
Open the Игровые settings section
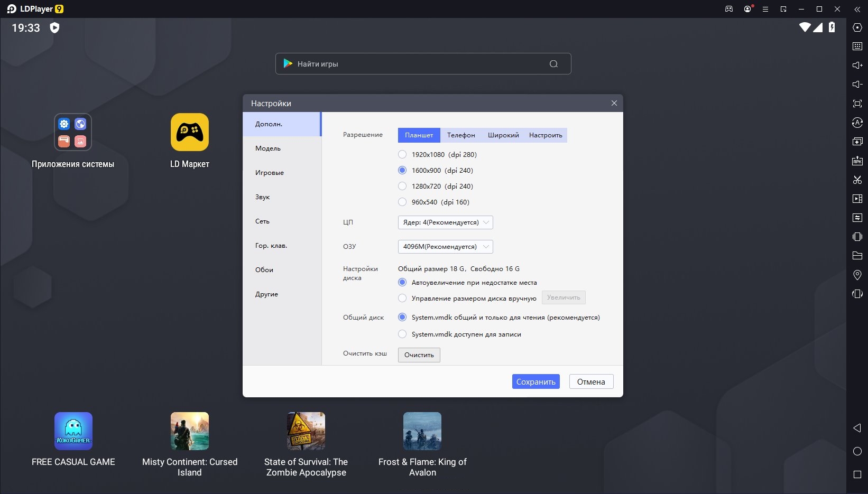270,173
